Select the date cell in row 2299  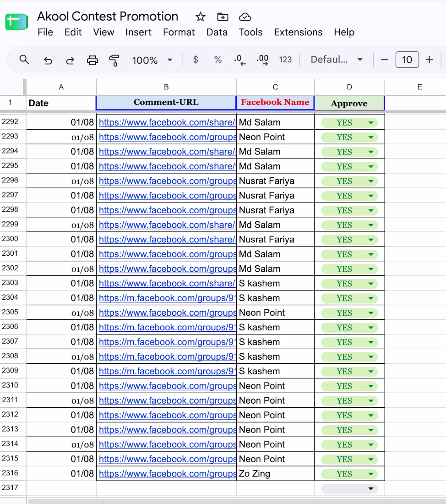[61, 225]
